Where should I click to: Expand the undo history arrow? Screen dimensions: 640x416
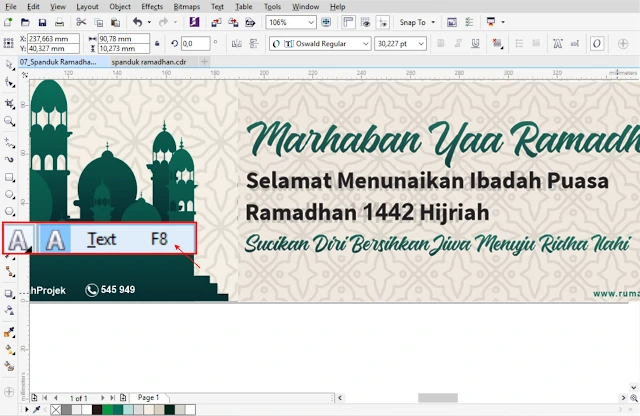pos(149,22)
